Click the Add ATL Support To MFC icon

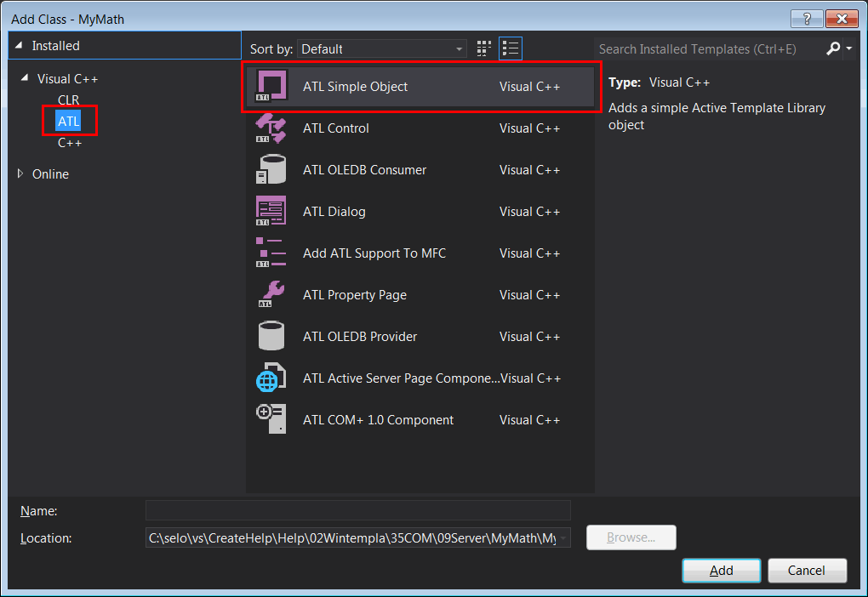pos(271,253)
